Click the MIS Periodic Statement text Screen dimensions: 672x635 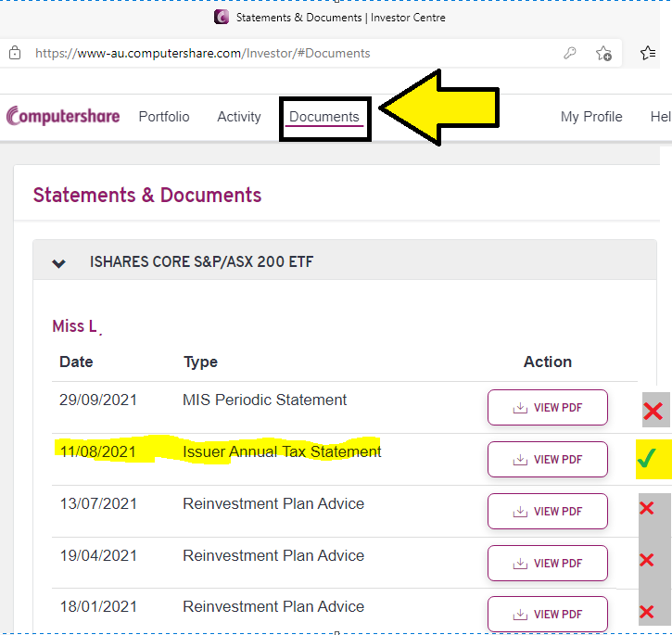(264, 400)
